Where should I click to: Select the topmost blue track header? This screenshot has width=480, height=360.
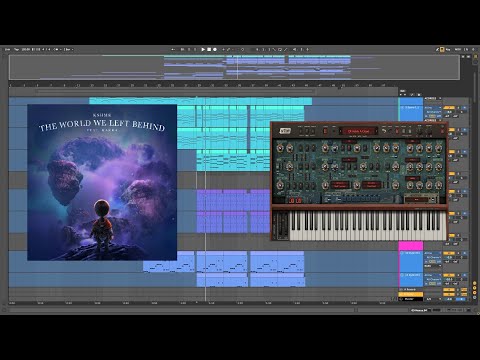pyautogui.click(x=411, y=113)
